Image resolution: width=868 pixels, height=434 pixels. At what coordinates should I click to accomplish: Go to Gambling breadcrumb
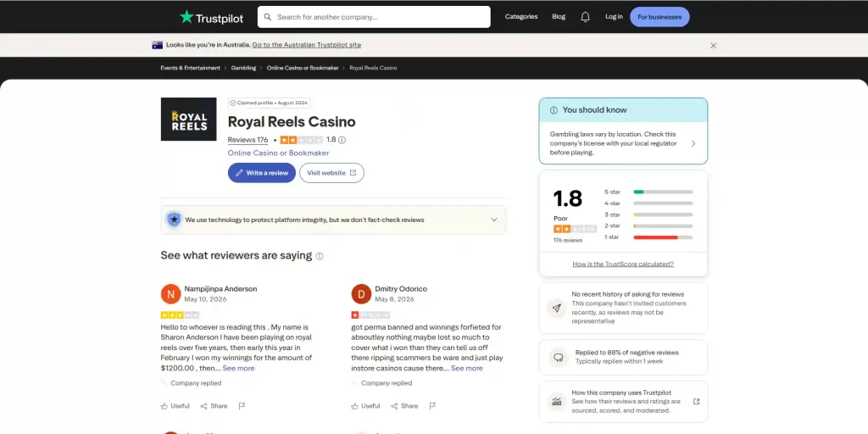243,68
